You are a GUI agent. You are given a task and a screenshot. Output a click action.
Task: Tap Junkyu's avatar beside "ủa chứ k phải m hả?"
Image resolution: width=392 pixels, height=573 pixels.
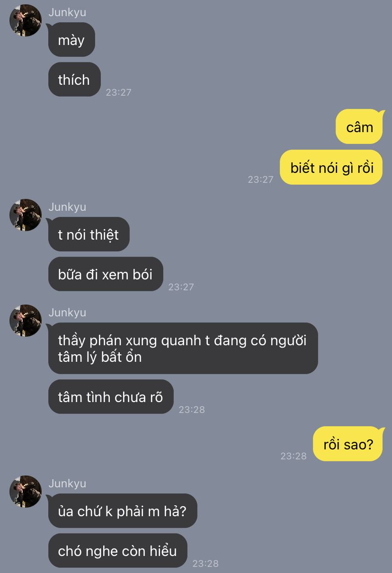click(26, 492)
